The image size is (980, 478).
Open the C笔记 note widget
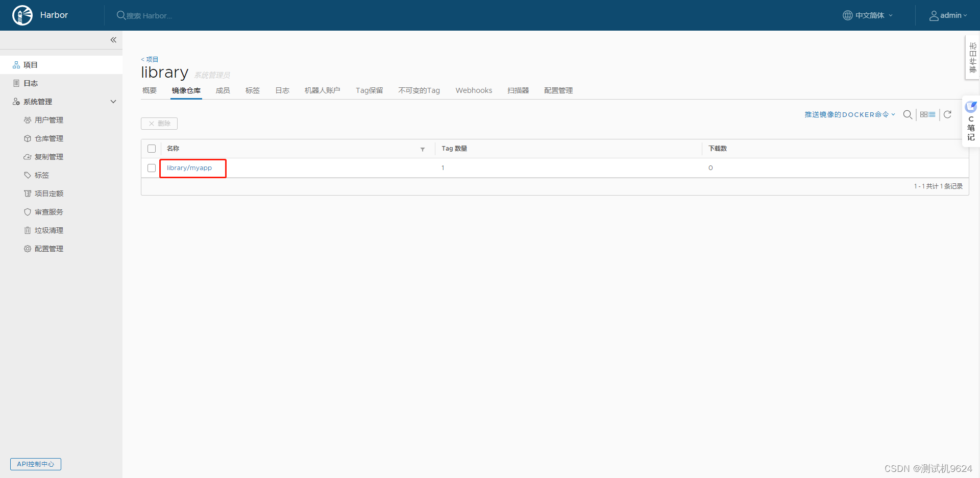tap(971, 122)
